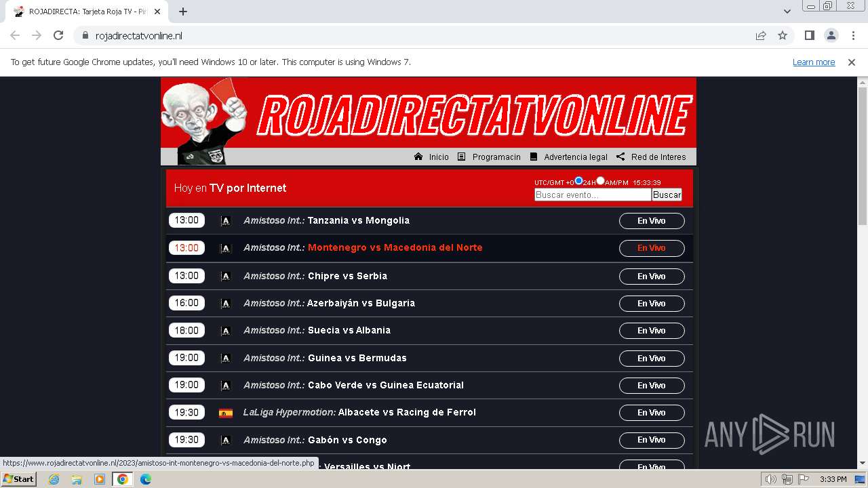This screenshot has height=488, width=868.
Task: Click the volume speaker tray icon
Action: click(x=771, y=479)
